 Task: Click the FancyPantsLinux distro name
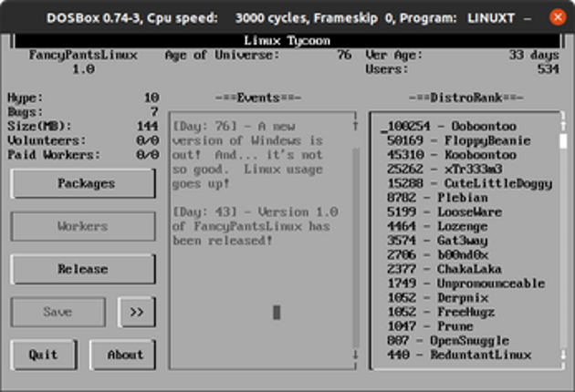pos(83,55)
